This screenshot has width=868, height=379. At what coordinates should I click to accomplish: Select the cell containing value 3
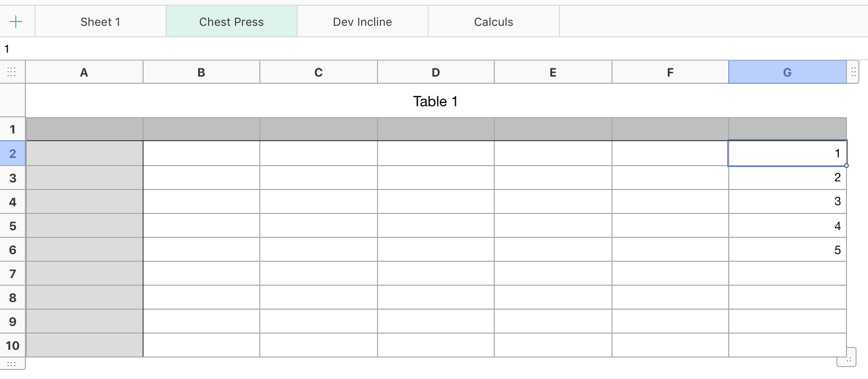point(787,201)
